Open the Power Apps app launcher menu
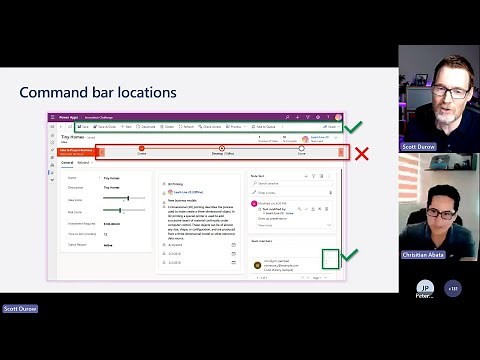The width and height of the screenshot is (480, 360). 52,117
